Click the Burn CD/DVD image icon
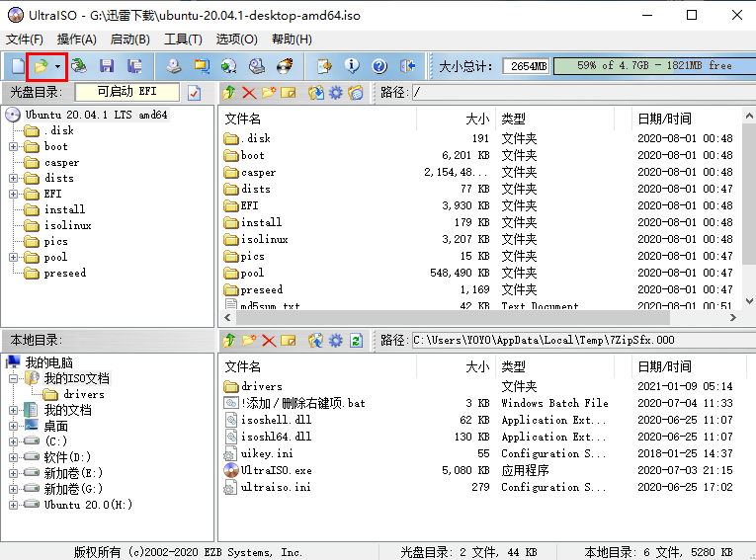756x560 pixels. pos(285,66)
